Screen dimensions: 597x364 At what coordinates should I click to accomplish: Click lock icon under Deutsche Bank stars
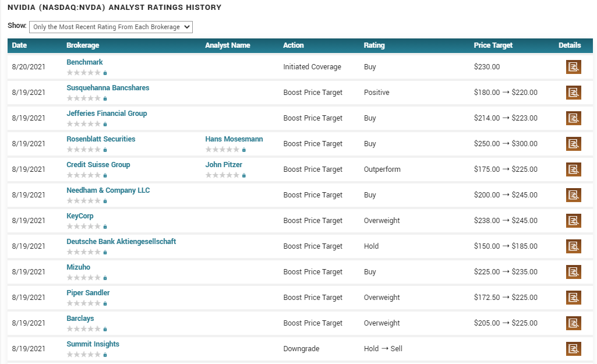[105, 252]
